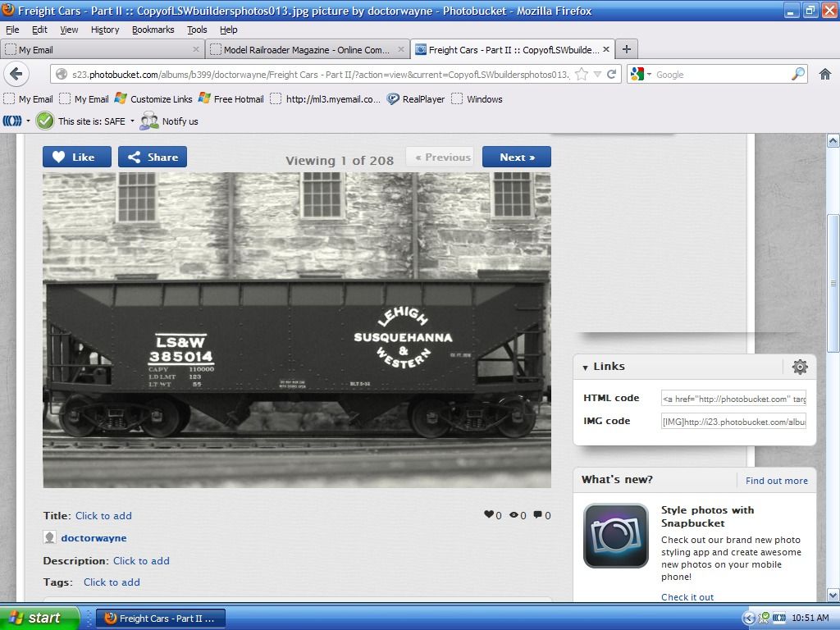
Task: Open the search engine Google dropdown
Action: coord(641,75)
